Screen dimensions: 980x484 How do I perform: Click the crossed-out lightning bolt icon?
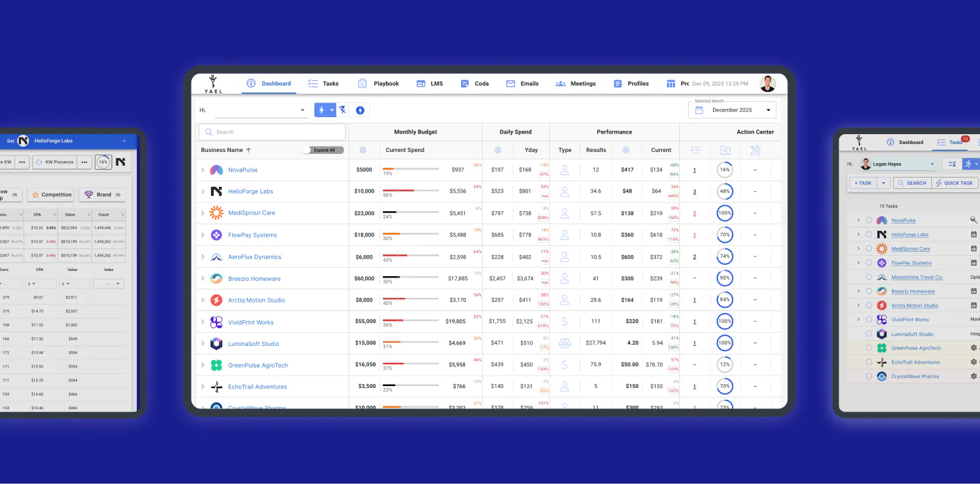(x=342, y=110)
